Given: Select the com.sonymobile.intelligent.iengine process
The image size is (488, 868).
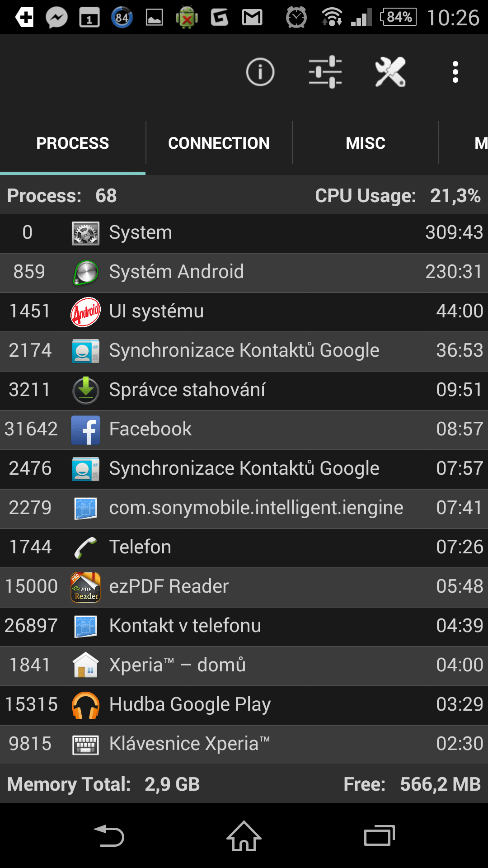Looking at the screenshot, I should 244,509.
